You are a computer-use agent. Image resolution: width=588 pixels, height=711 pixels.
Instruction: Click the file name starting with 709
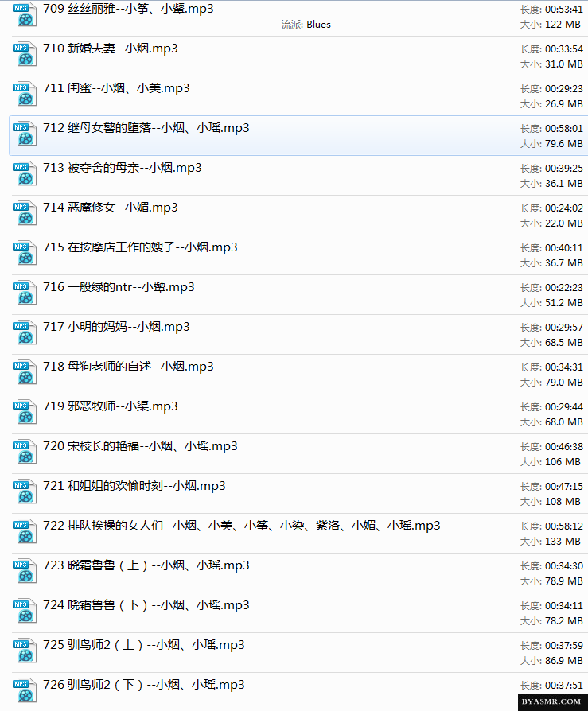128,9
